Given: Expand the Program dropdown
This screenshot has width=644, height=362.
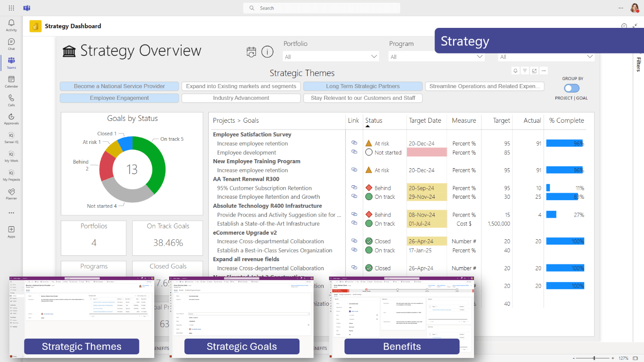Looking at the screenshot, I should (437, 57).
